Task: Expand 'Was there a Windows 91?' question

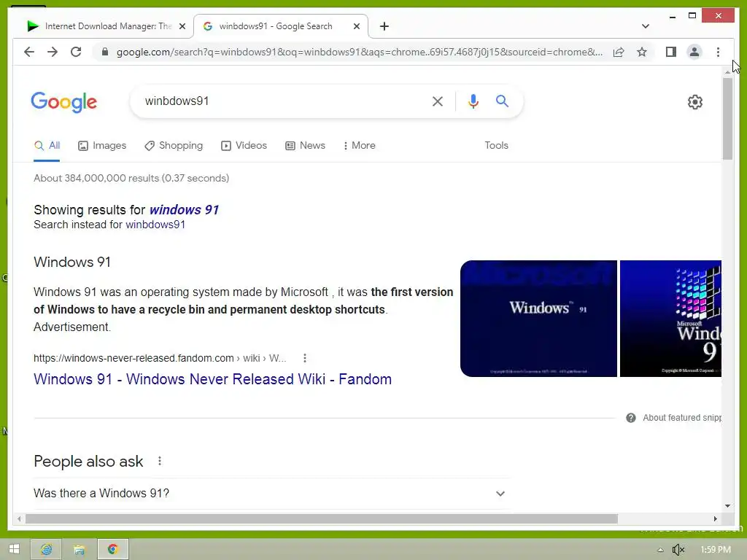Action: pos(270,494)
